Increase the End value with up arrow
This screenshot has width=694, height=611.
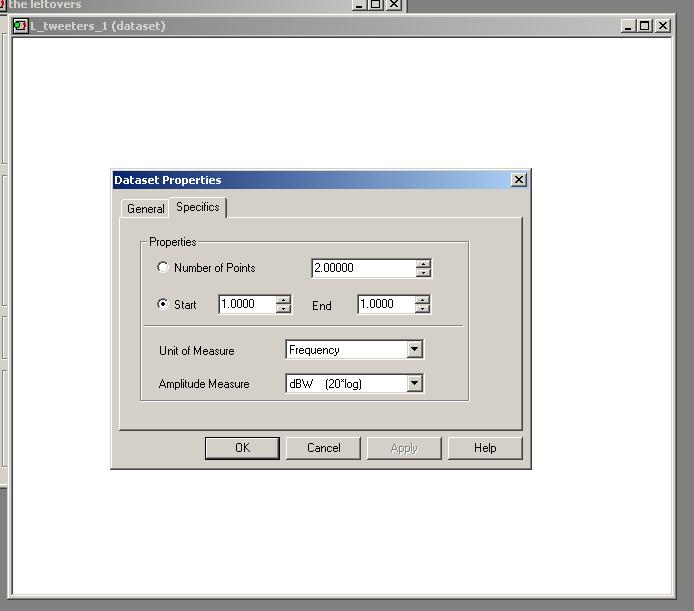423,300
